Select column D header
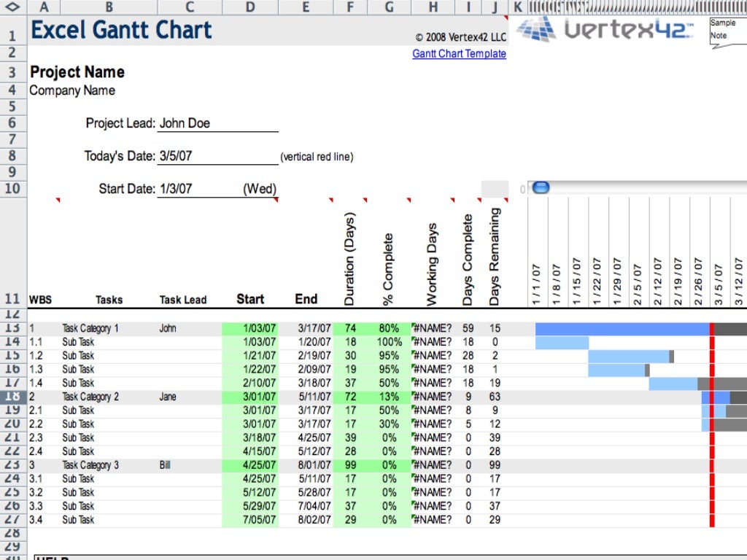The width and height of the screenshot is (747, 560). 250,7
